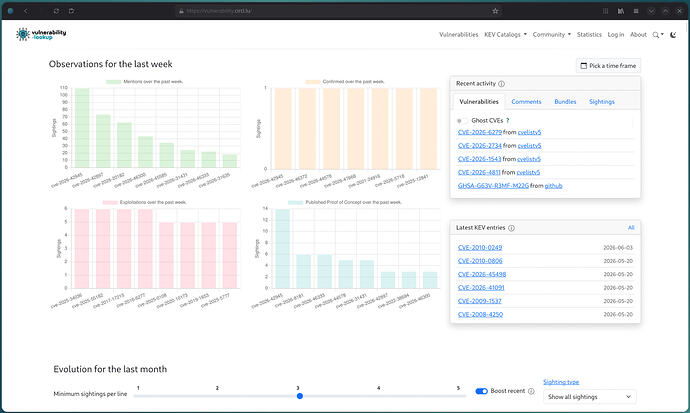The width and height of the screenshot is (690, 413).
Task: Click Recent activity info icon
Action: [501, 84]
